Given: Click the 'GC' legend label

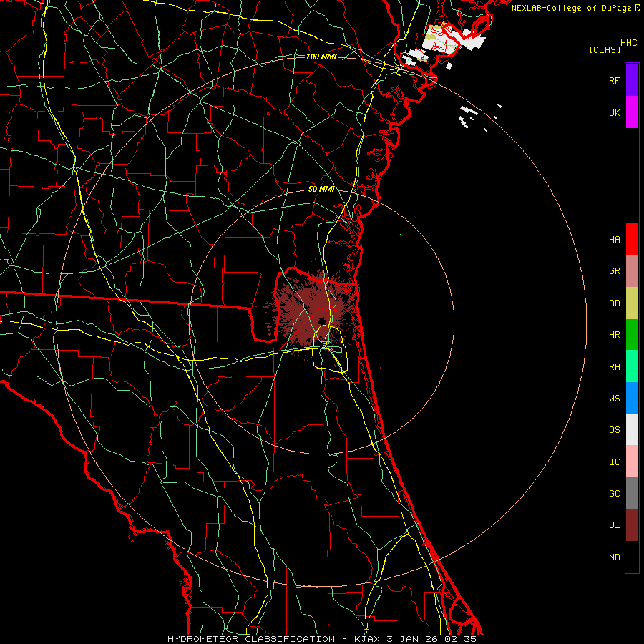Looking at the screenshot, I should point(614,494).
